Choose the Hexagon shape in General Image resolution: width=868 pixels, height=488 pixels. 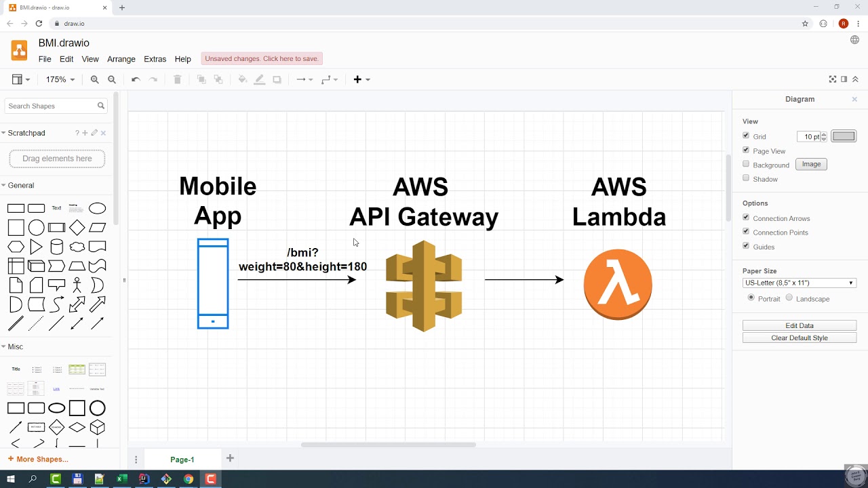click(16, 247)
